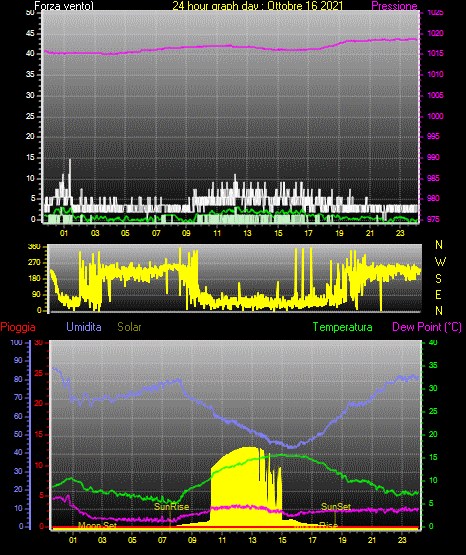The image size is (466, 555).
Task: Click the SunSet marker on lower chart
Action: (336, 507)
